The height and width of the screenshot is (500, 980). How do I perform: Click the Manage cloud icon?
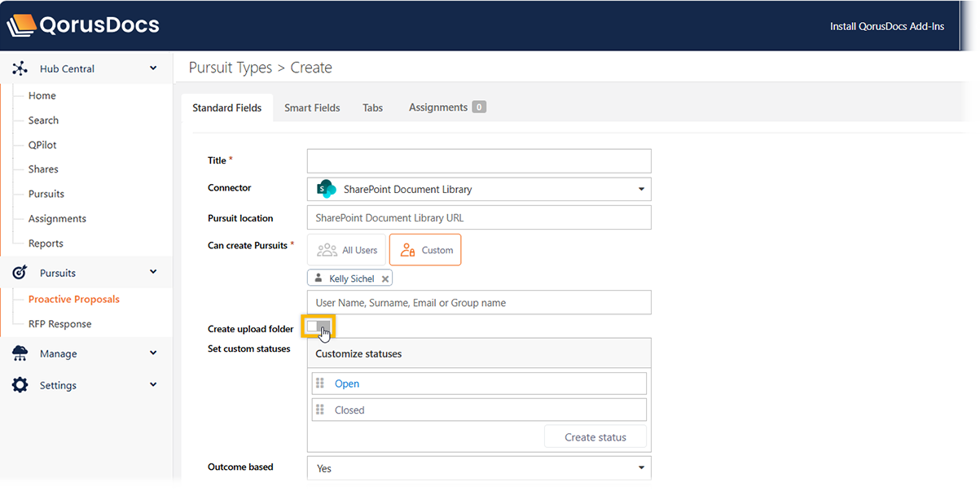pos(20,353)
